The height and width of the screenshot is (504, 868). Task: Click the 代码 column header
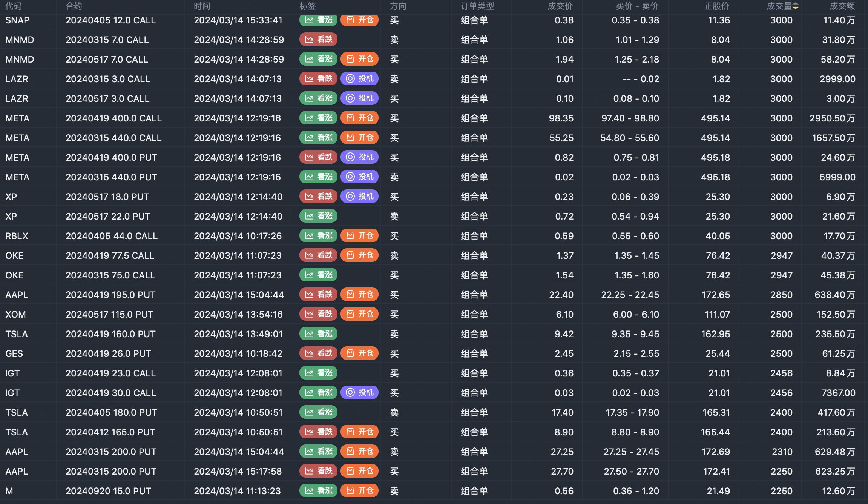tap(14, 6)
